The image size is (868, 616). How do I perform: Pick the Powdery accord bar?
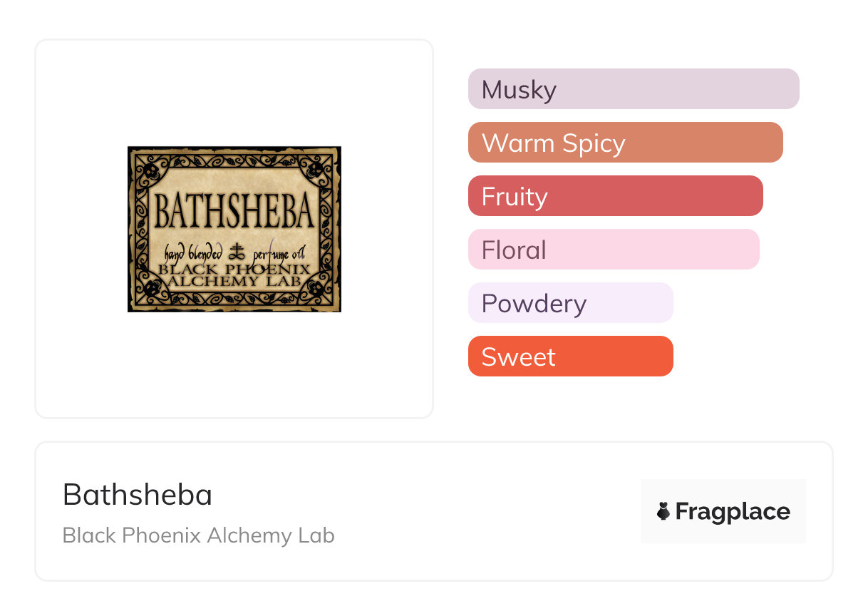[x=570, y=303]
